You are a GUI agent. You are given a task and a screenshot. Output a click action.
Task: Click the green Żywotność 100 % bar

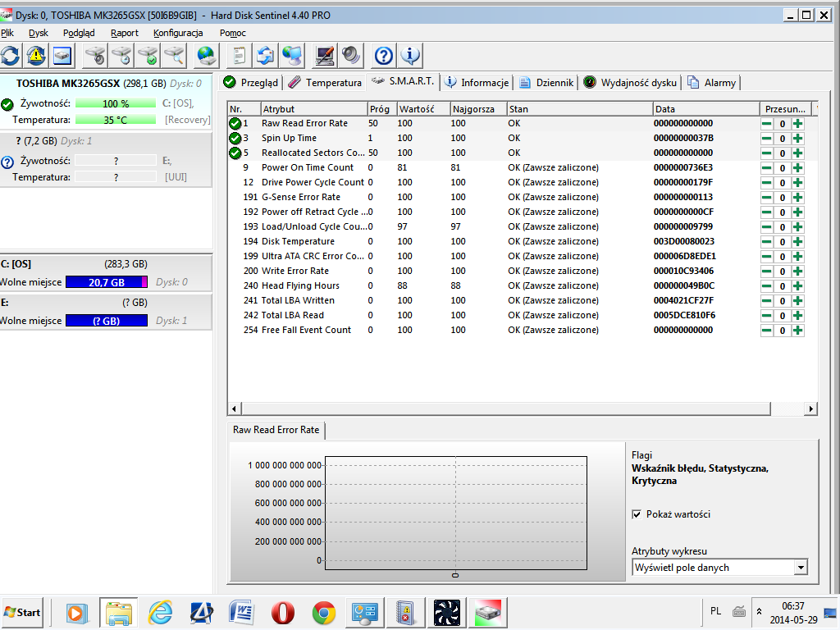coord(116,103)
